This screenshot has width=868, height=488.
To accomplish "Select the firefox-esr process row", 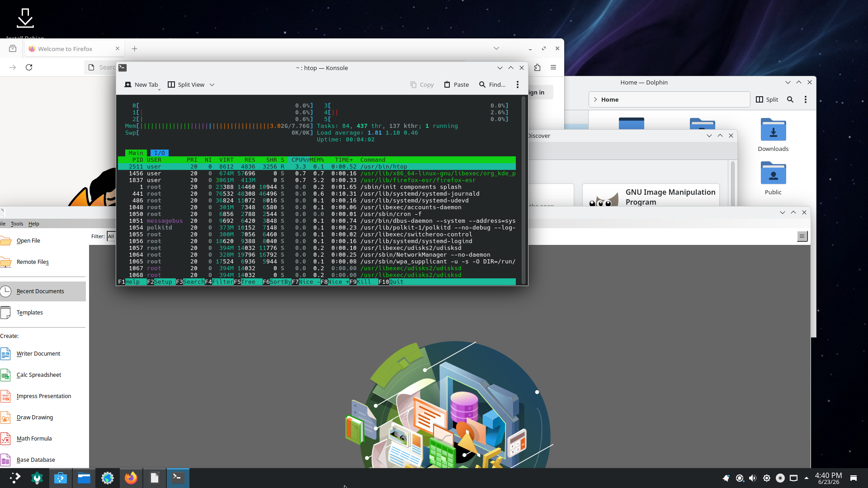I will 316,180.
